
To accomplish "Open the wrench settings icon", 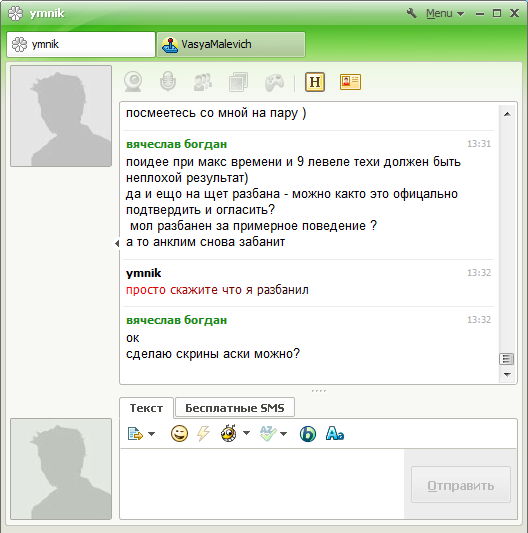I will 412,13.
